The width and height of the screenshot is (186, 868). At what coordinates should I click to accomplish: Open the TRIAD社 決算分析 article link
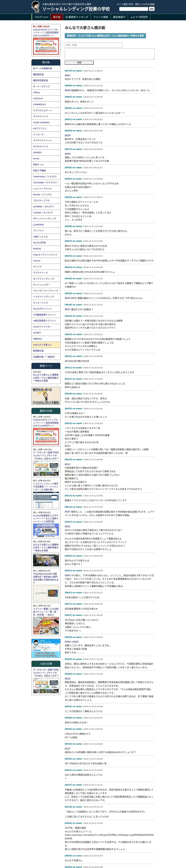click(46, 579)
